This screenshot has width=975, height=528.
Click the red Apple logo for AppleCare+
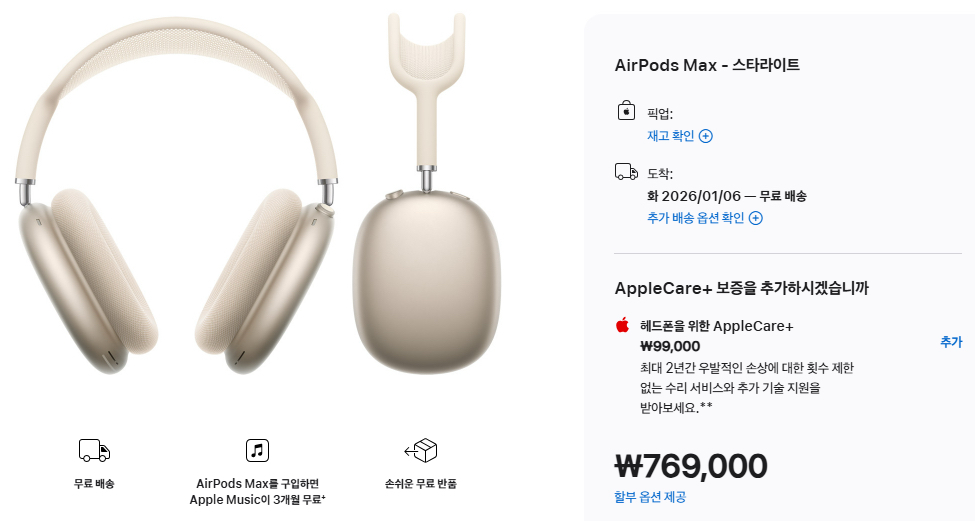click(x=622, y=325)
